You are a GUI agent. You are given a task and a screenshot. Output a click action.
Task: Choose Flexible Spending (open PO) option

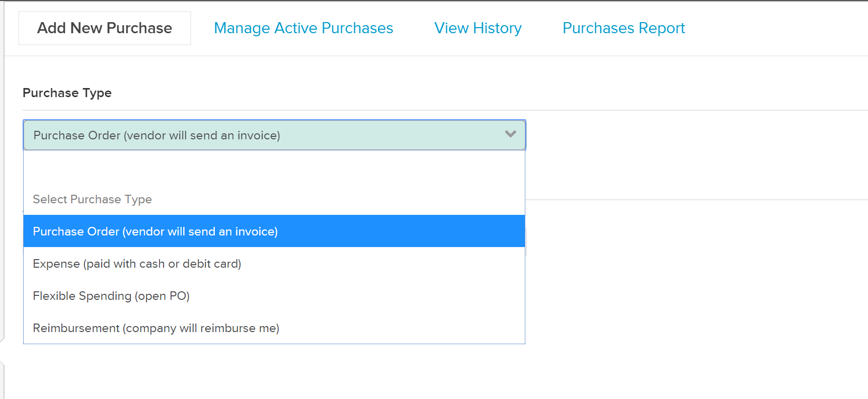point(274,296)
